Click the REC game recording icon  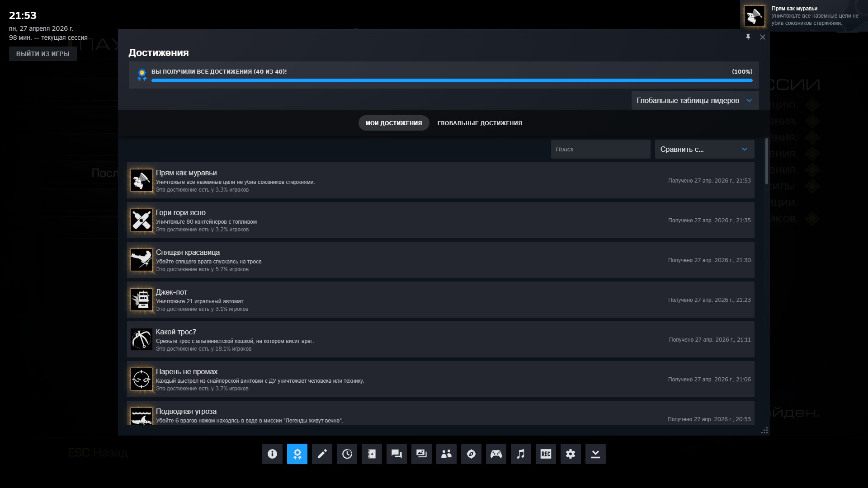point(546,454)
